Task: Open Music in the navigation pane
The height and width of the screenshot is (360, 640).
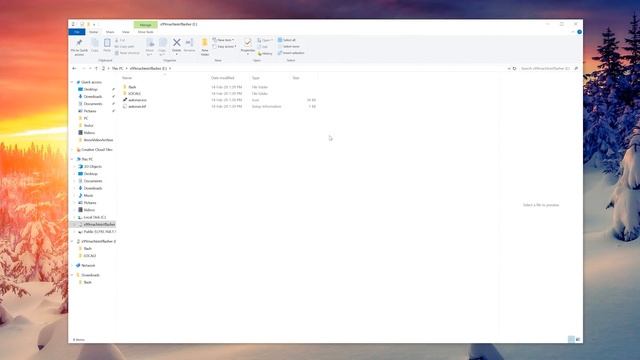Action: click(x=88, y=196)
